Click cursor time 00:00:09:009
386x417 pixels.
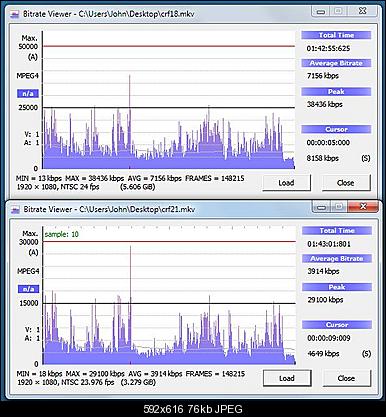tap(329, 338)
